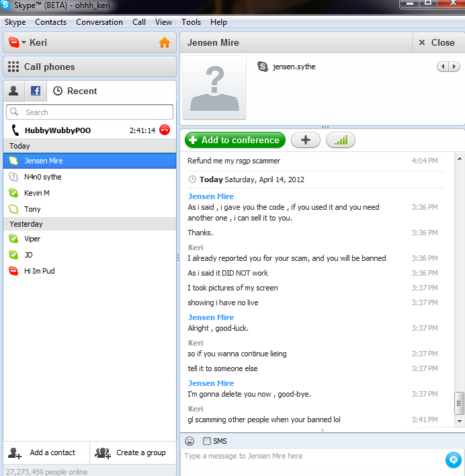Switch to the Recent tab
This screenshot has height=476, width=465.
(75, 91)
